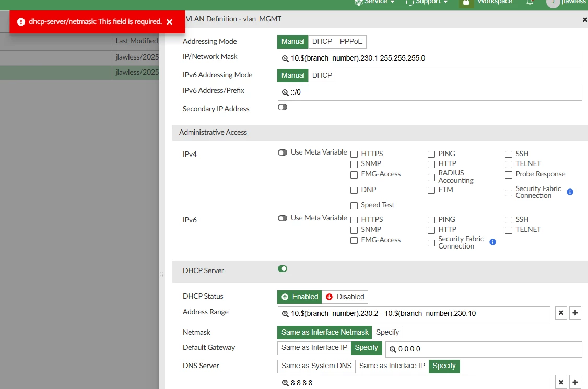Click the error alert exclamation icon
This screenshot has height=389, width=588.
21,22
